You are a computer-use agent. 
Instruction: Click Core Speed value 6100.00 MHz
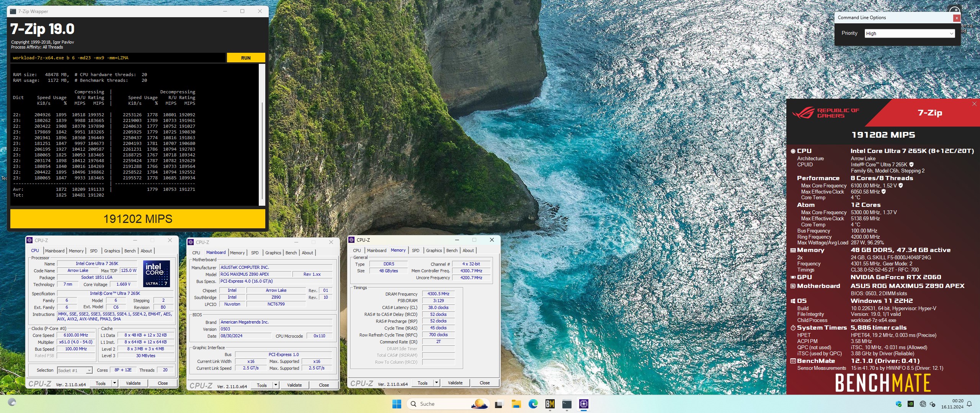(x=76, y=335)
